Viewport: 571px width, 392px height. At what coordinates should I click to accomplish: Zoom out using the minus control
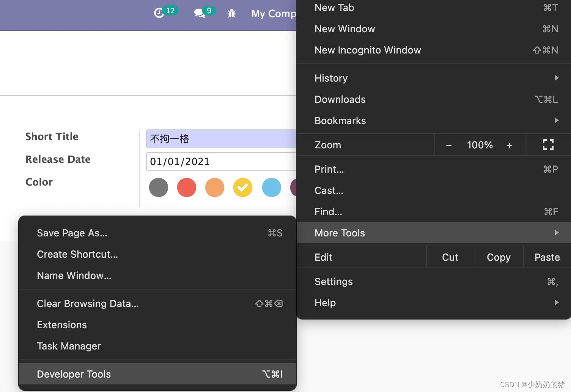click(x=448, y=145)
